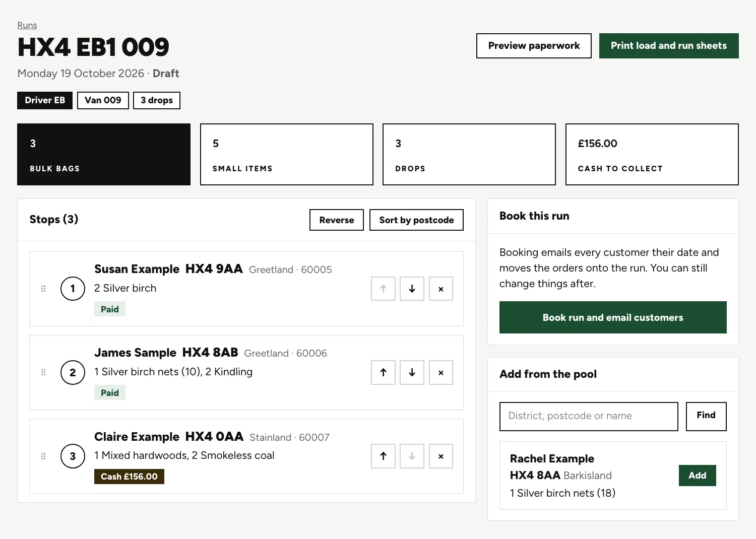The height and width of the screenshot is (539, 756).
Task: Reverse the stop order
Action: [337, 220]
